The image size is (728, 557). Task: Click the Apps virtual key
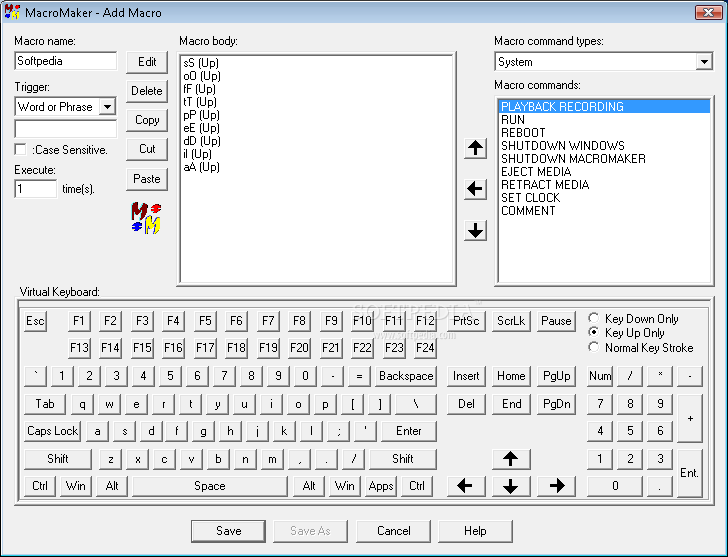[381, 486]
